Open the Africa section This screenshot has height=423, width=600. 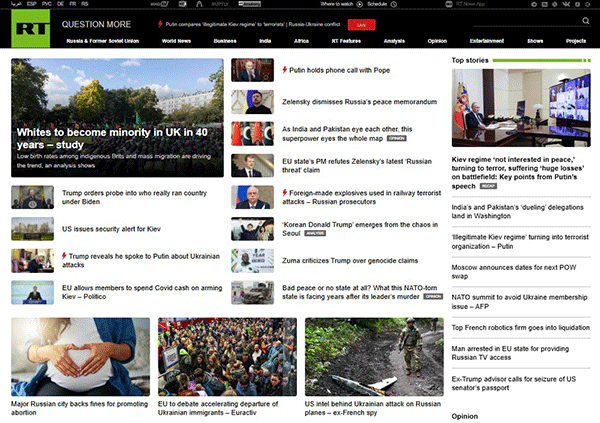pos(301,41)
